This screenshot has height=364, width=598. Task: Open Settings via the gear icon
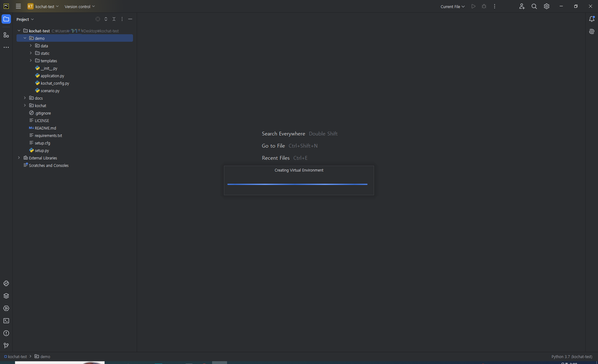(546, 6)
